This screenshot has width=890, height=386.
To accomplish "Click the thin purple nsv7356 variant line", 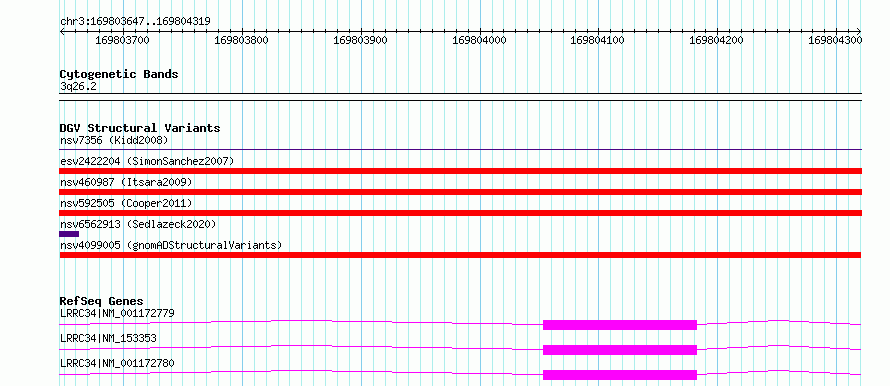I will point(460,150).
